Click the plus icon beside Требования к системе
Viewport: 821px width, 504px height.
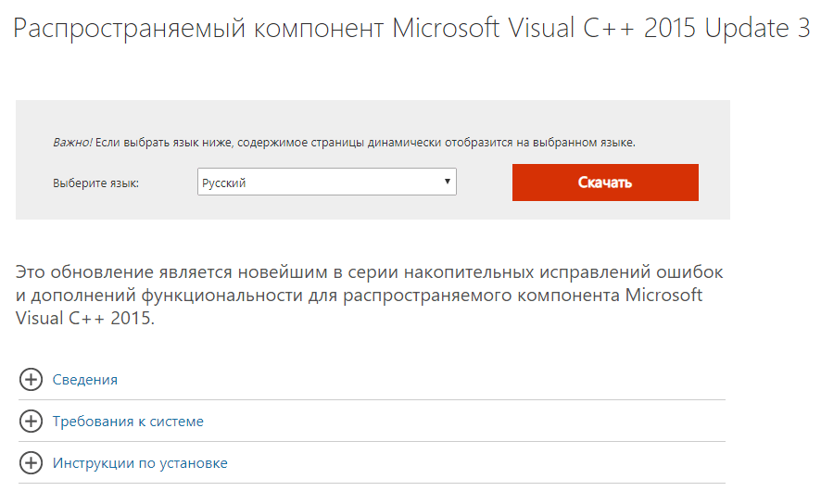tap(31, 422)
